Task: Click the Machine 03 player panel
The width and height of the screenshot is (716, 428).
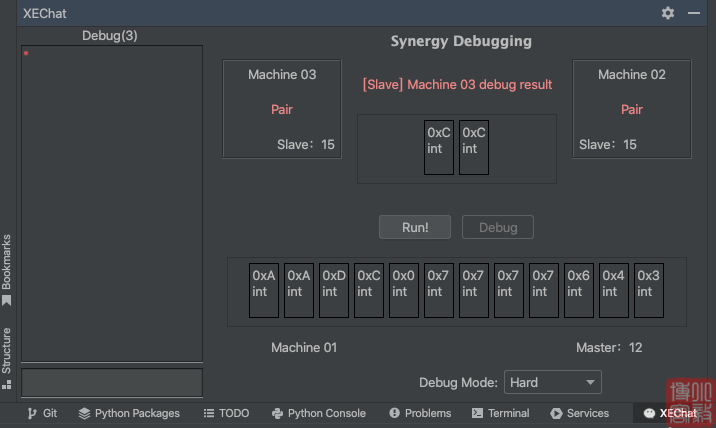Action: click(281, 108)
